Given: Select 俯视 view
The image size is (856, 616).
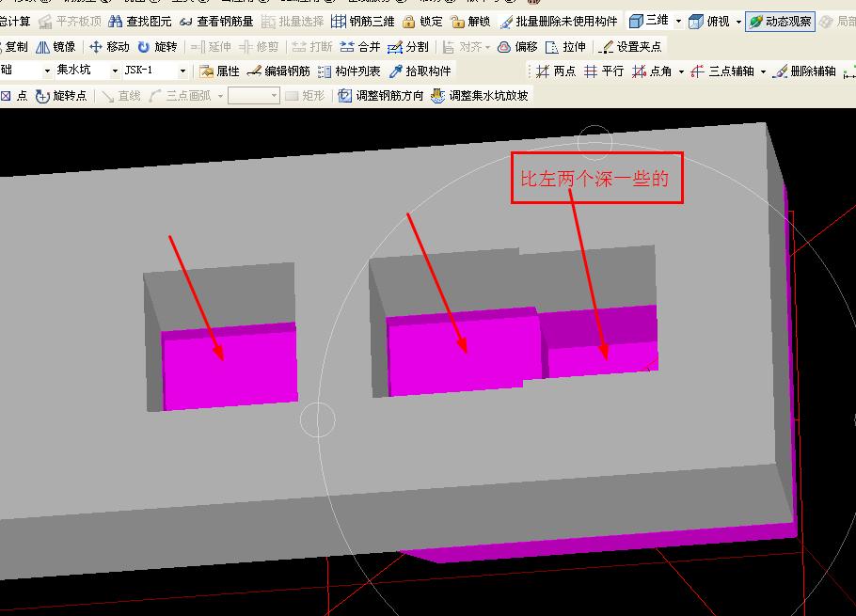Looking at the screenshot, I should (x=708, y=22).
